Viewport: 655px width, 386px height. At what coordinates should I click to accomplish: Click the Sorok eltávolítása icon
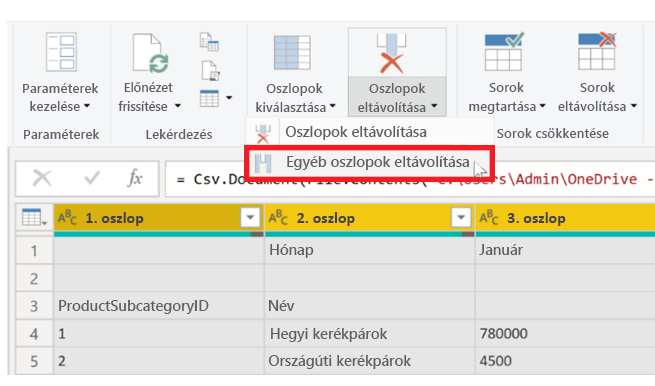597,51
